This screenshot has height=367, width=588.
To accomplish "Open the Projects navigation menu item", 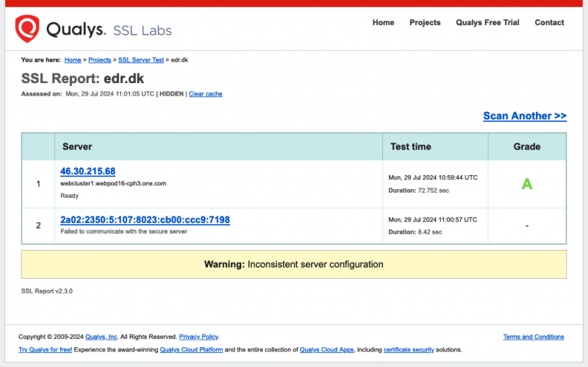I will [425, 23].
